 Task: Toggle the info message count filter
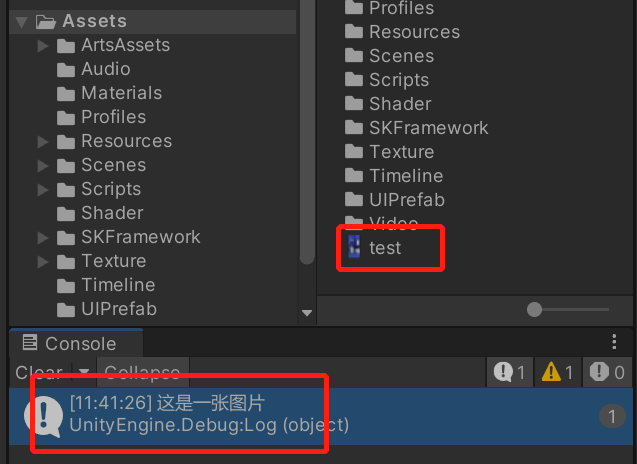pyautogui.click(x=509, y=373)
